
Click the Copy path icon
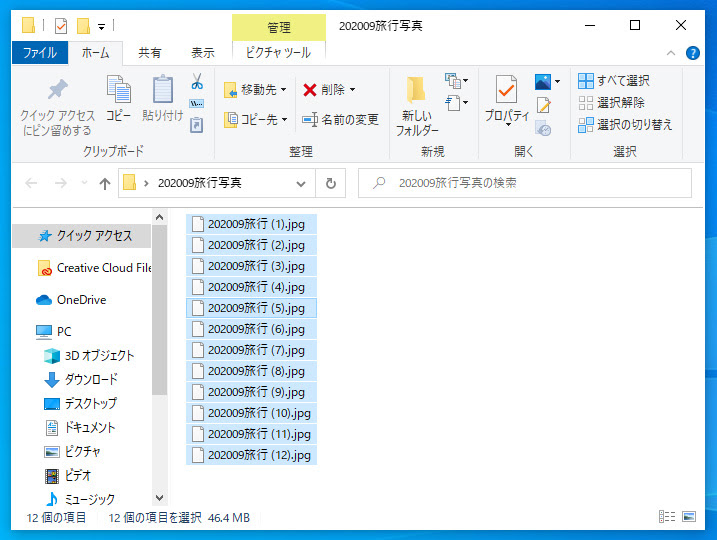coord(197,104)
